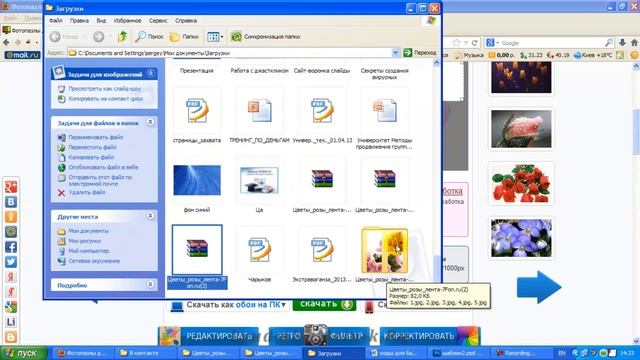Click the green скачать download button
Image resolution: width=640 pixels, height=360 pixels.
point(324,304)
